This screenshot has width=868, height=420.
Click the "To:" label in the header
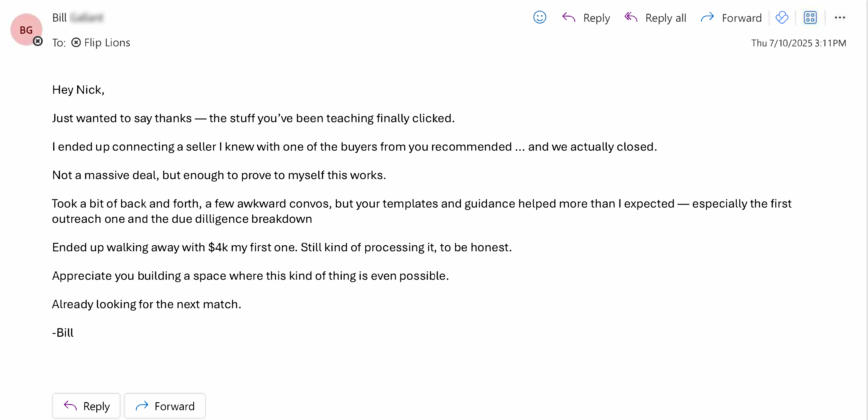coord(59,43)
